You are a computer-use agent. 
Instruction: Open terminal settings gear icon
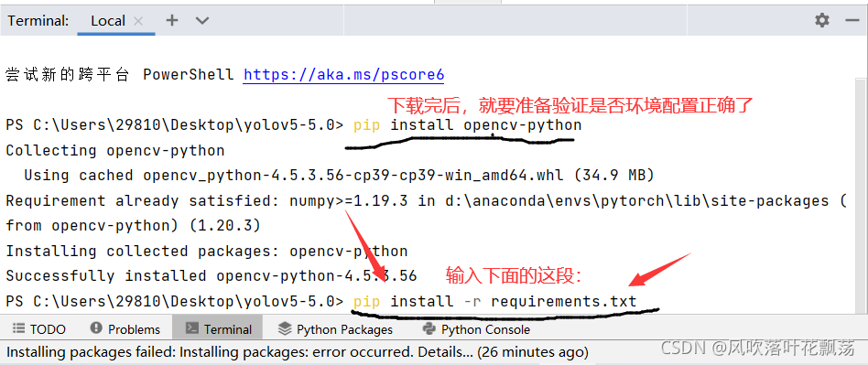[x=822, y=20]
